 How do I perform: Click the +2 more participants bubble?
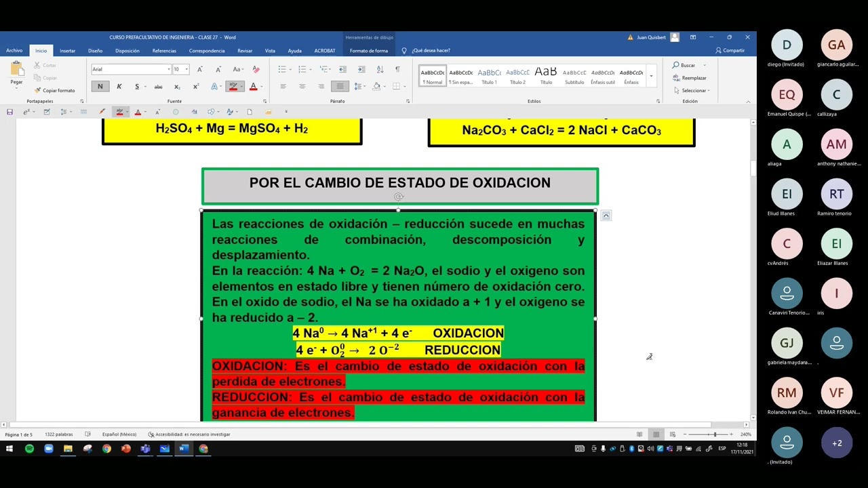pyautogui.click(x=837, y=443)
